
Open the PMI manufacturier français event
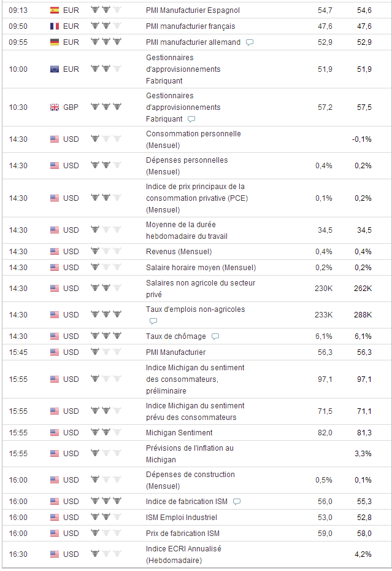190,26
